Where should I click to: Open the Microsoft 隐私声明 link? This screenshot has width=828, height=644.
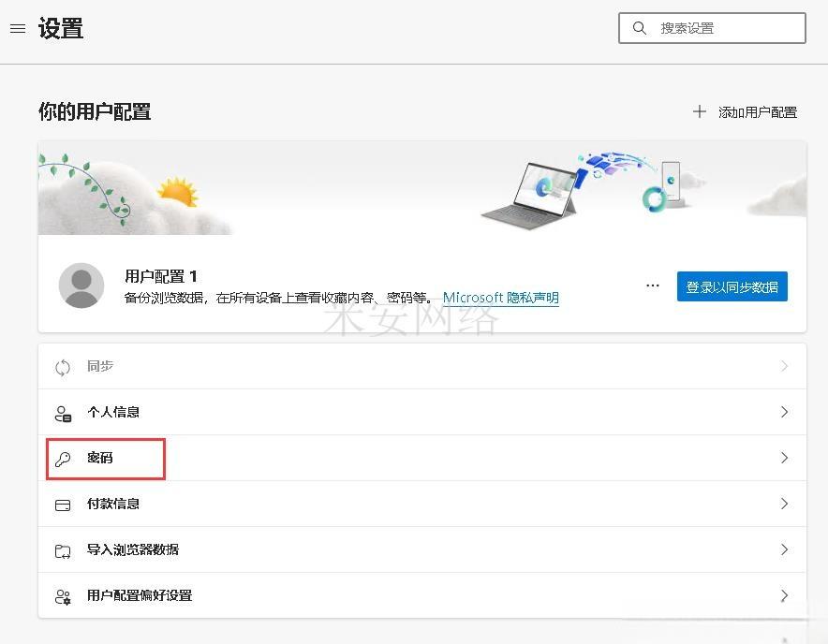click(x=500, y=298)
